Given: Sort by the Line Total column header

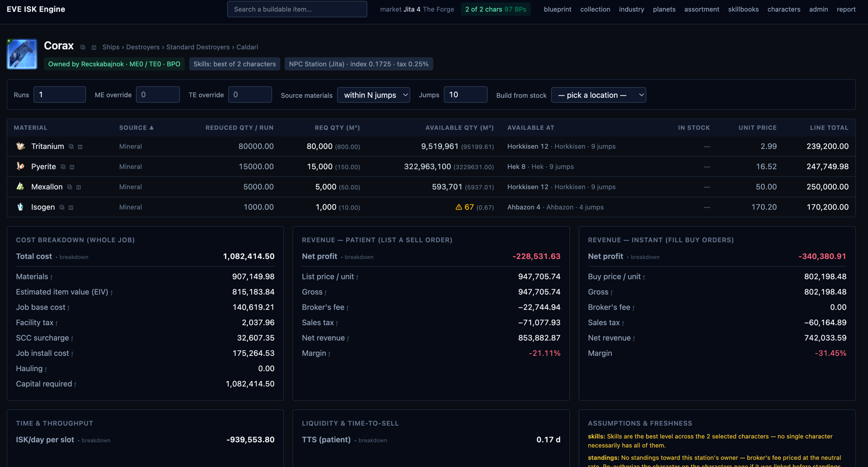Looking at the screenshot, I should (829, 128).
